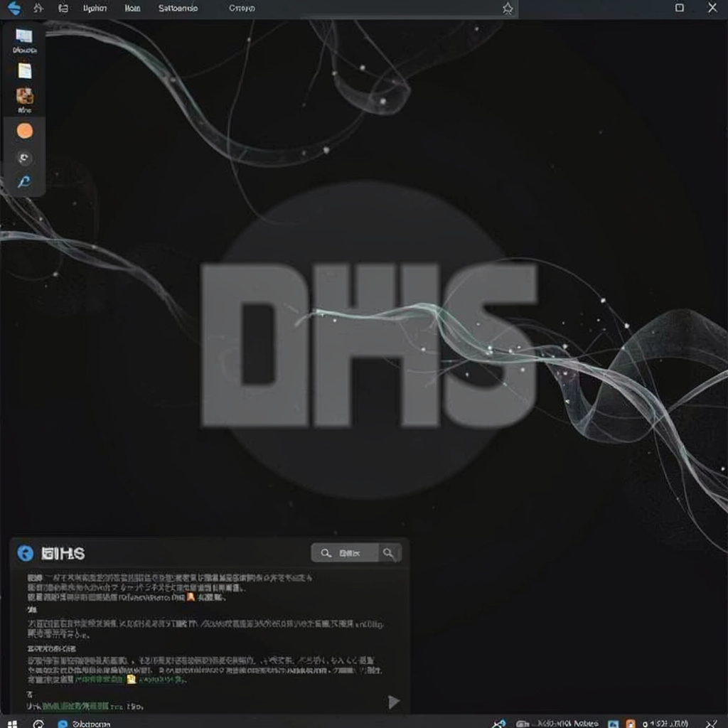Image resolution: width=728 pixels, height=728 pixels.
Task: Click the small yellow file icon in panel text
Action: point(132,679)
